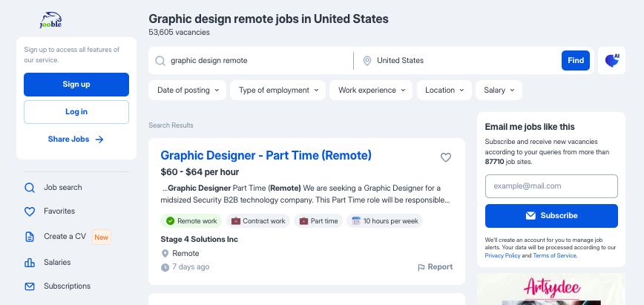Click the Create a CV document icon

(x=30, y=237)
